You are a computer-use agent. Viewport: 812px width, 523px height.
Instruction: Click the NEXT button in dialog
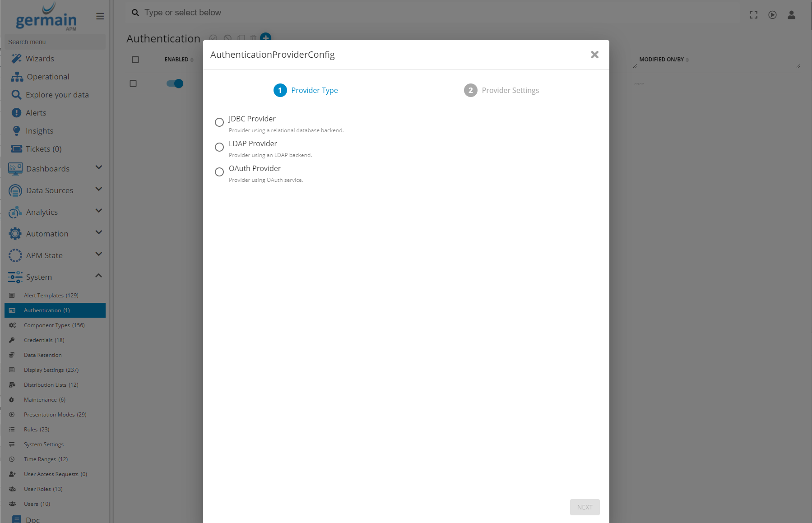pos(585,507)
